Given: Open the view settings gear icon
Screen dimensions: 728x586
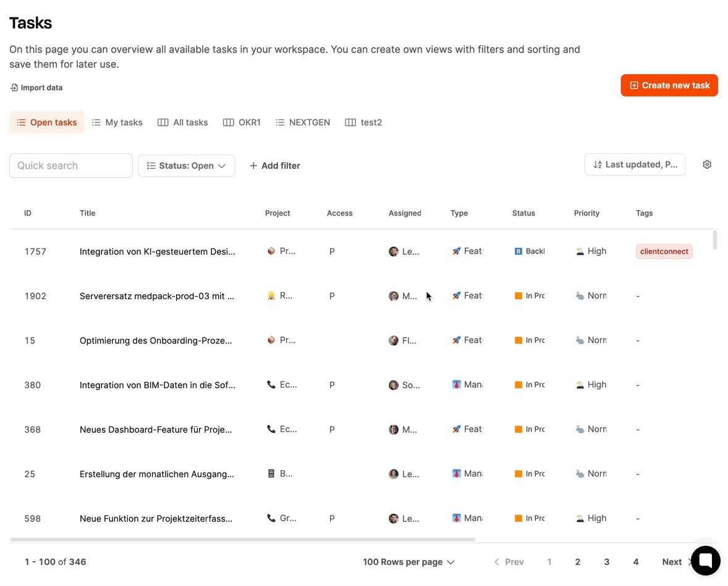Looking at the screenshot, I should (x=707, y=164).
